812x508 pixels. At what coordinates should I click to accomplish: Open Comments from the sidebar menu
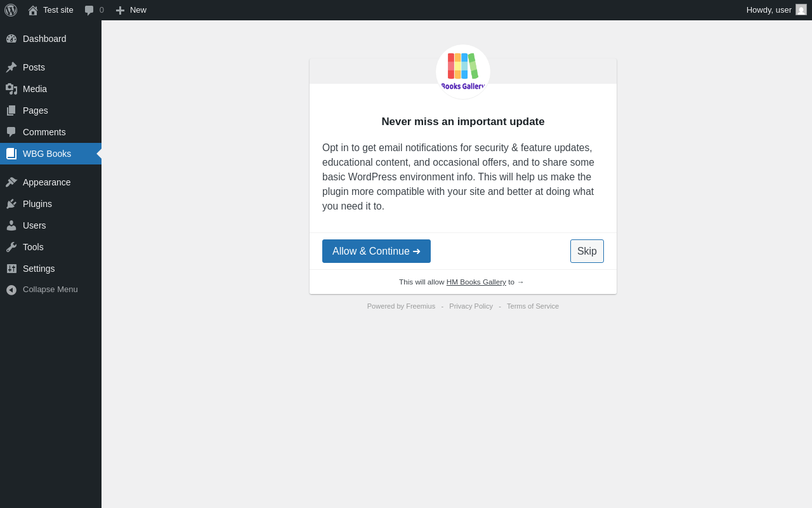(51, 132)
